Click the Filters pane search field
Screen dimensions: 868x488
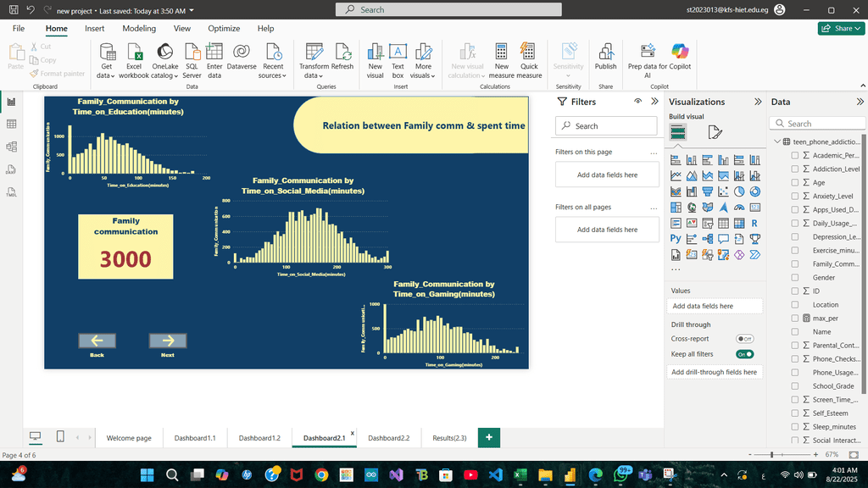click(x=606, y=126)
